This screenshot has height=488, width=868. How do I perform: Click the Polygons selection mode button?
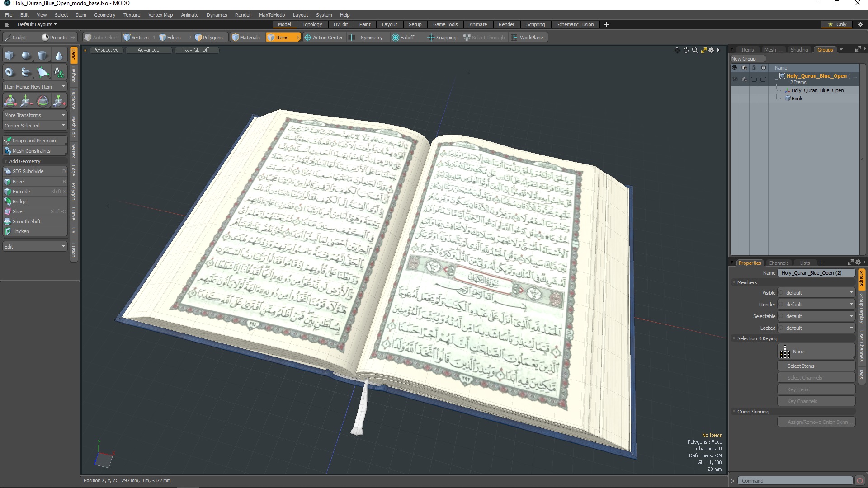point(209,38)
